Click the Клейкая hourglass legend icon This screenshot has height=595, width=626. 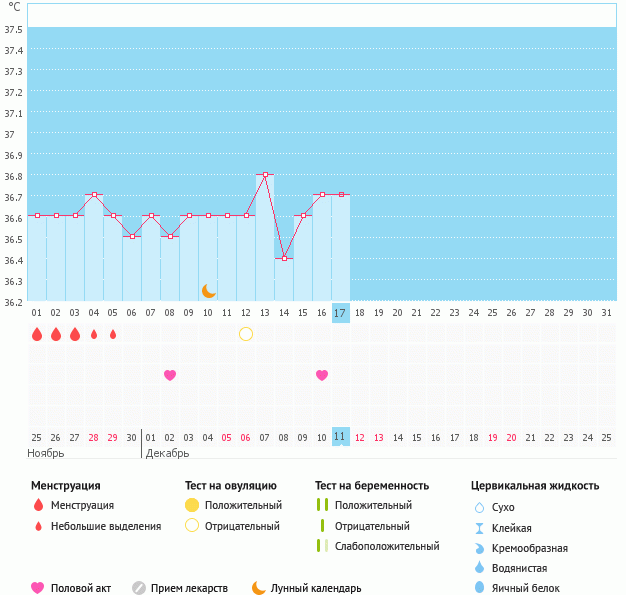[480, 528]
